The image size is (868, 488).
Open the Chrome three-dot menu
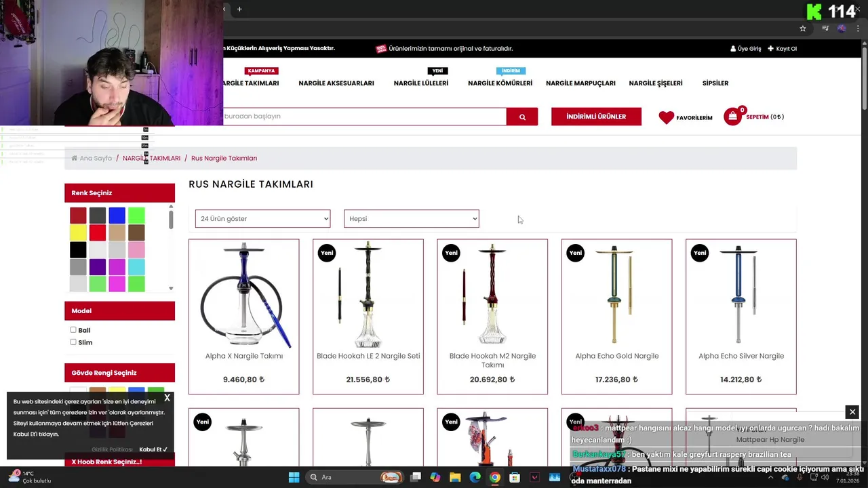[x=859, y=28]
